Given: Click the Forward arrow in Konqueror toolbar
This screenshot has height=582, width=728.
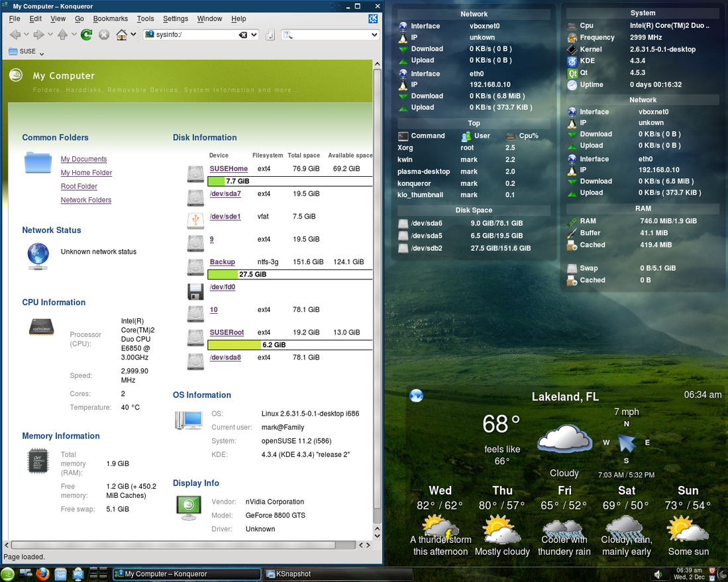Looking at the screenshot, I should click(x=39, y=35).
